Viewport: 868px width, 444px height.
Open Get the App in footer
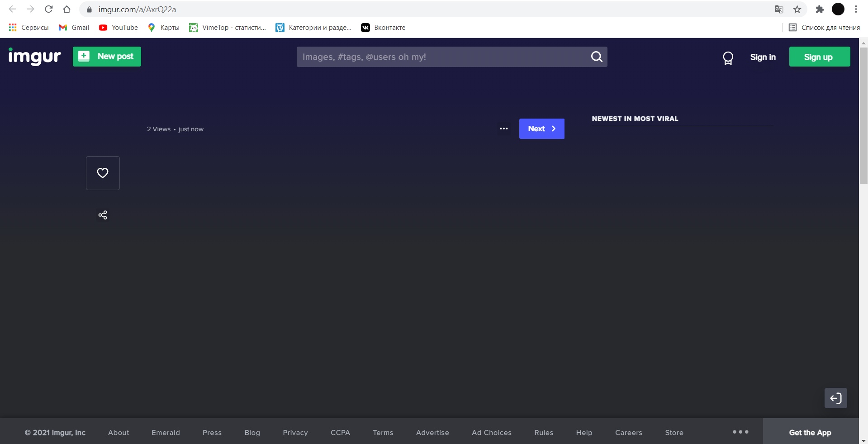pos(810,433)
